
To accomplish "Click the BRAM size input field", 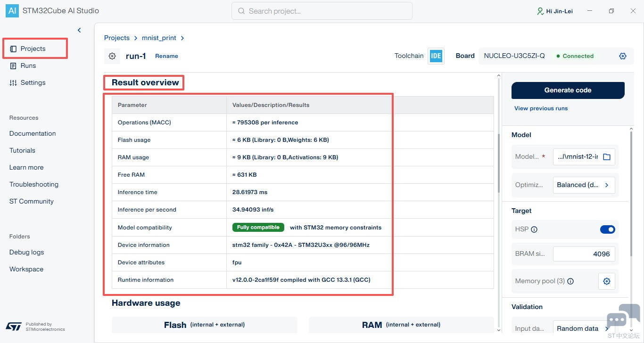I will (x=584, y=254).
